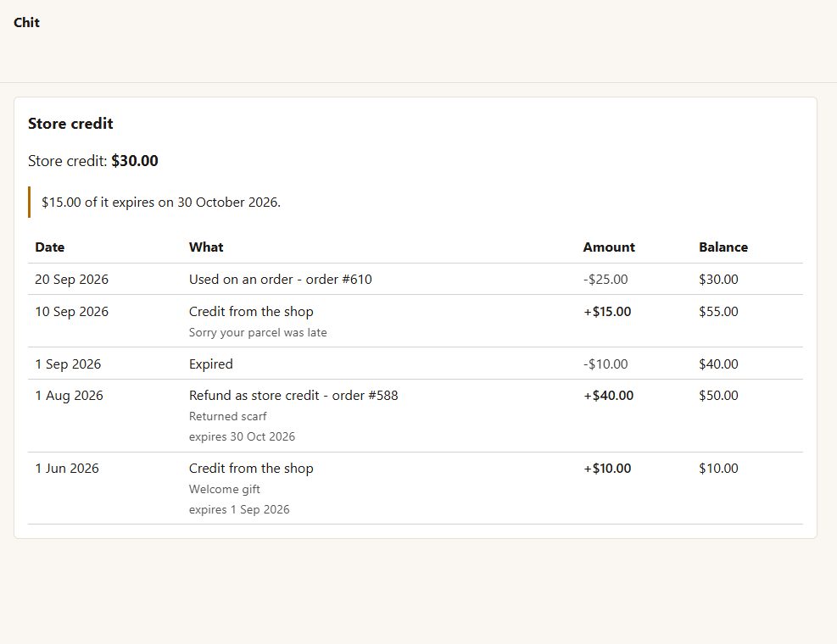The width and height of the screenshot is (837, 644).
Task: Click the $55.00 balance value
Action: pos(718,312)
